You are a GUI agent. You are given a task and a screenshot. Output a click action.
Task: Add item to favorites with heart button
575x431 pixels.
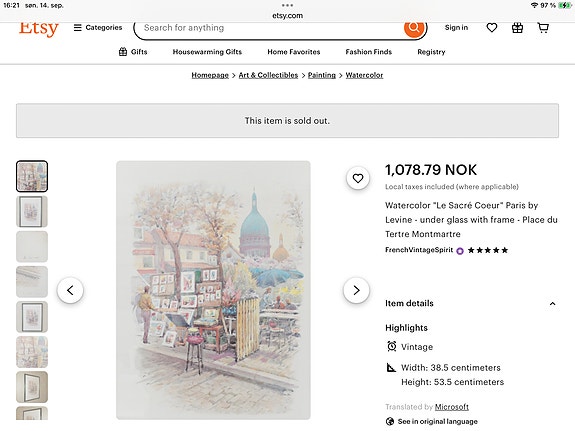click(358, 178)
